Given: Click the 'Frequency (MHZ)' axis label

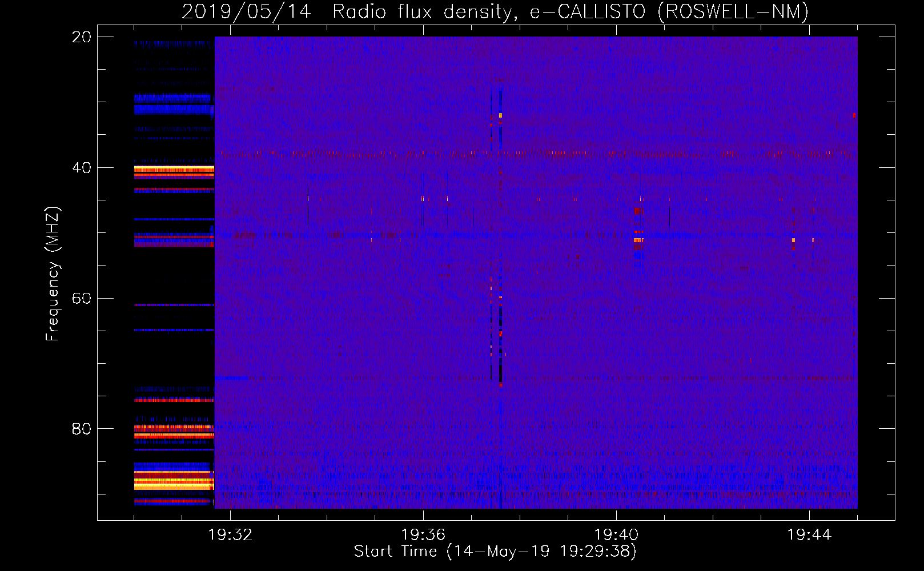Looking at the screenshot, I should click(53, 274).
